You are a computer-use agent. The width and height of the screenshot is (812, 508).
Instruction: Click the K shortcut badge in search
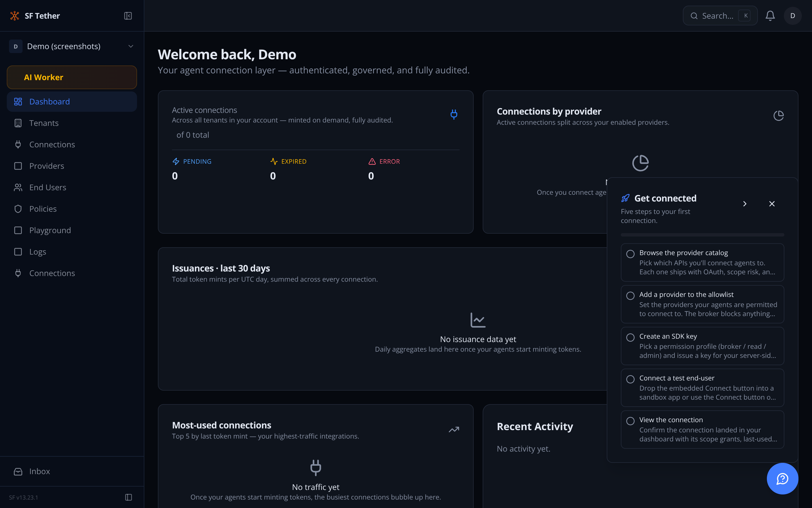[x=745, y=16]
